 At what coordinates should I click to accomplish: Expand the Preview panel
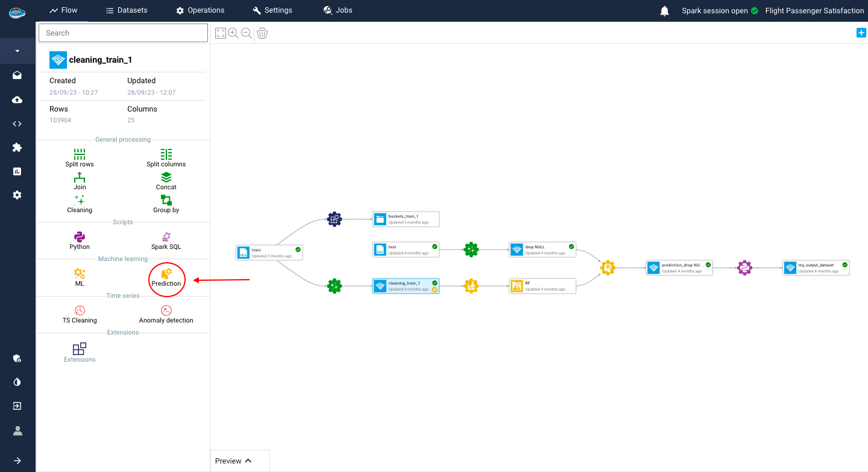coord(234,461)
